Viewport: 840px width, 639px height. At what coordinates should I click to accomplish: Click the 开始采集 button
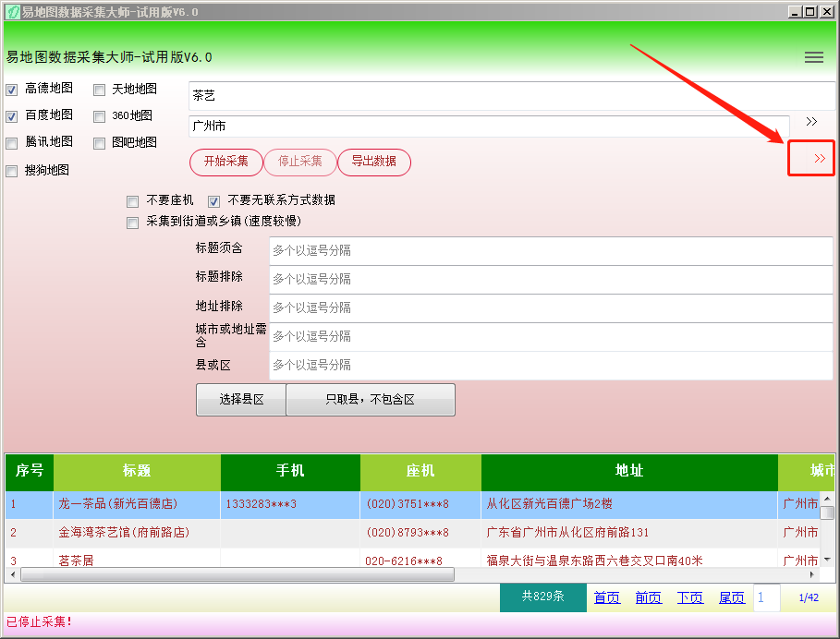[x=225, y=162]
